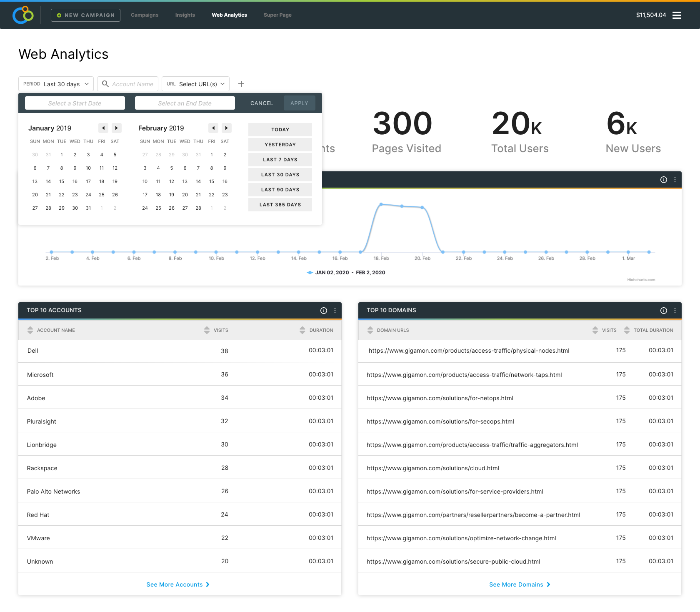This screenshot has height=612, width=700.
Task: Sort accounts table by Duration
Action: [302, 330]
